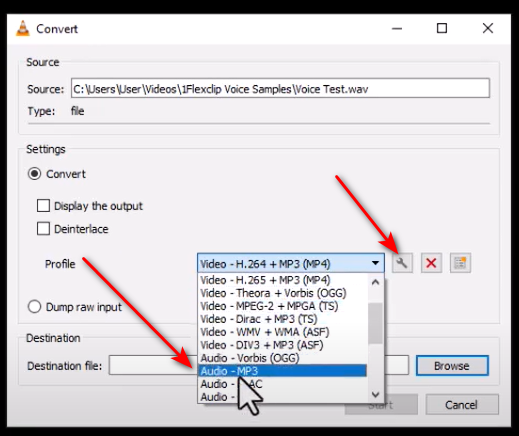Maximize the Convert window
The width and height of the screenshot is (519, 436).
tap(442, 28)
